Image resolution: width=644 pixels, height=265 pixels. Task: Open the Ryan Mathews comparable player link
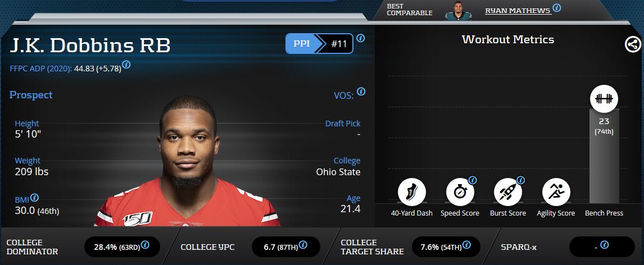518,11
